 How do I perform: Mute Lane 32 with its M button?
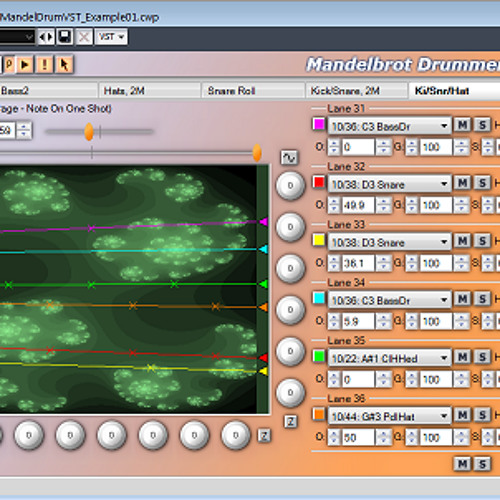tap(463, 183)
